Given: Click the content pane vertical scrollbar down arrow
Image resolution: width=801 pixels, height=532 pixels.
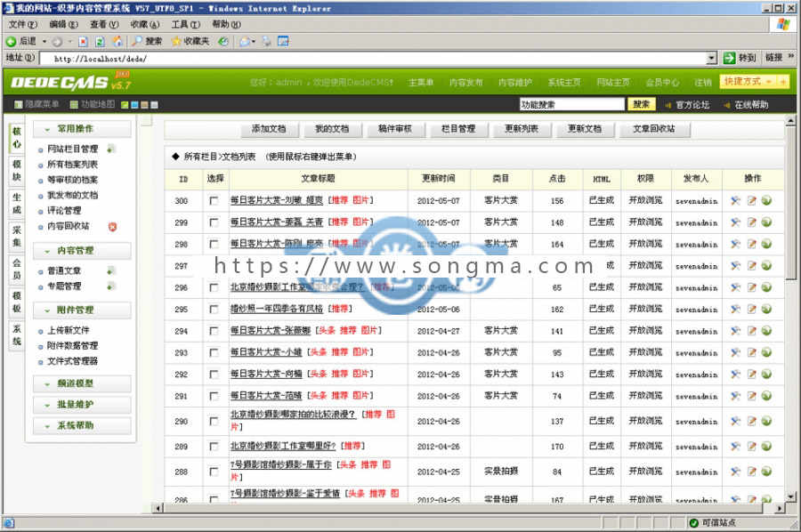Looking at the screenshot, I should click(790, 496).
